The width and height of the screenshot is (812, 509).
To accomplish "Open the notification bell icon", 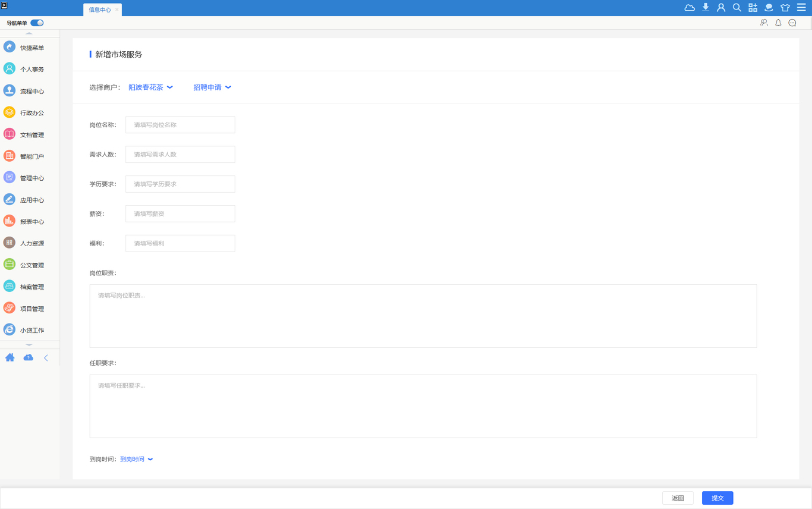I will pyautogui.click(x=778, y=23).
